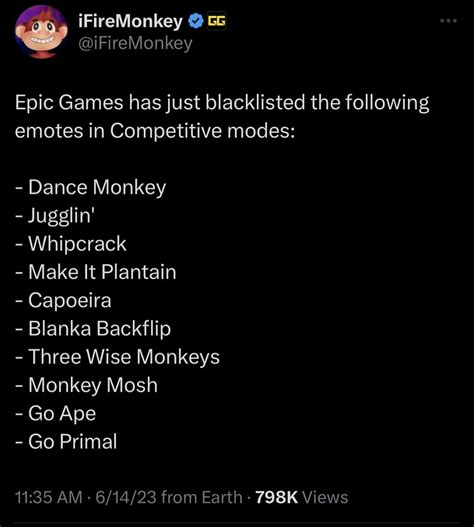Open the iFireMonkey display name link
This screenshot has height=527, width=474.
pyautogui.click(x=130, y=22)
